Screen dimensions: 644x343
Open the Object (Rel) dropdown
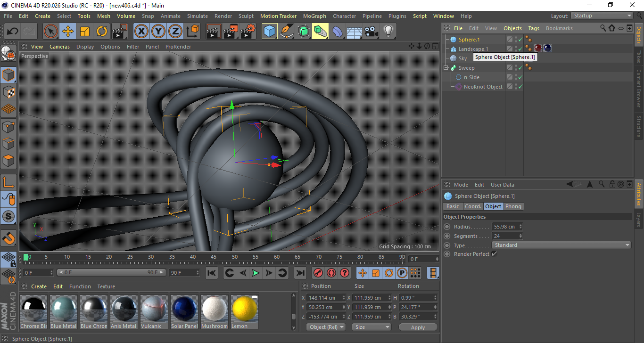click(326, 327)
